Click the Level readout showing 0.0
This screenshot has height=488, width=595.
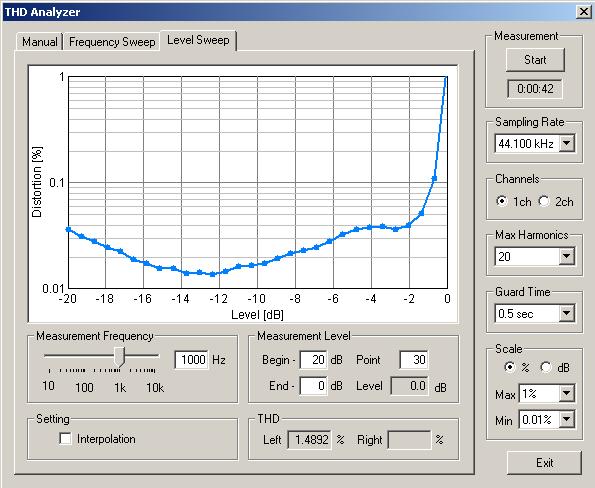410,386
